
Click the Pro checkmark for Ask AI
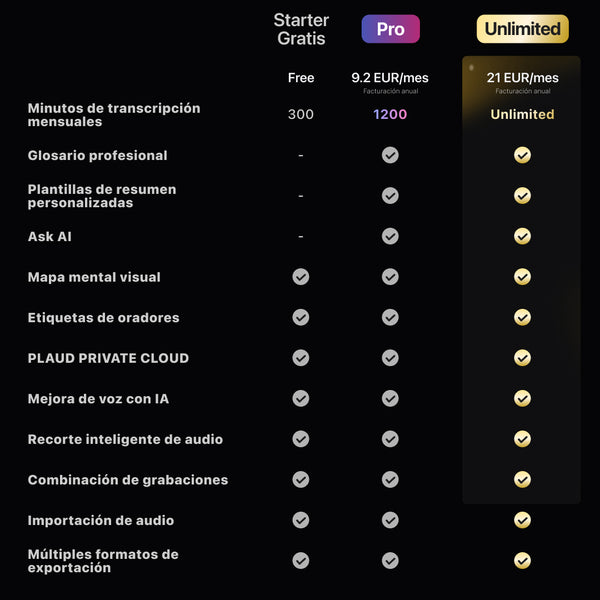[390, 236]
